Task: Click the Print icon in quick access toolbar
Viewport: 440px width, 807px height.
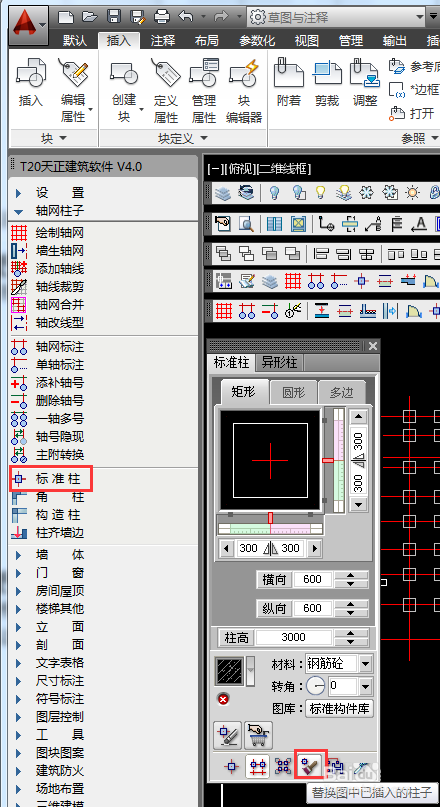Action: tap(162, 17)
